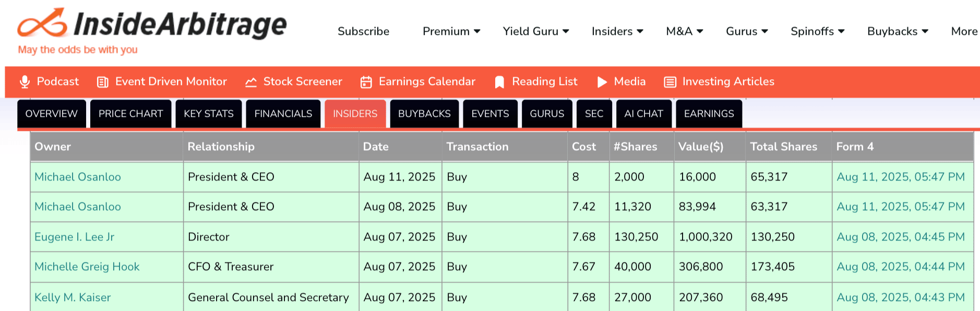This screenshot has width=980, height=311.
Task: Expand the Insiders navigation dropdown
Action: pyautogui.click(x=617, y=31)
